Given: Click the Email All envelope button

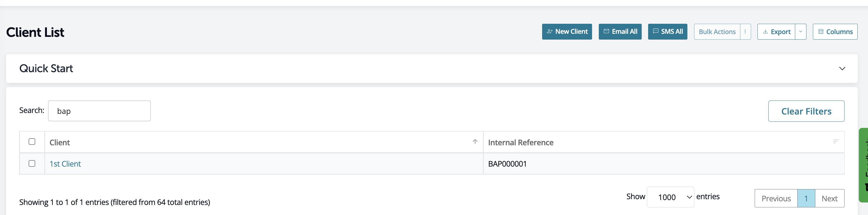Looking at the screenshot, I should pos(620,32).
